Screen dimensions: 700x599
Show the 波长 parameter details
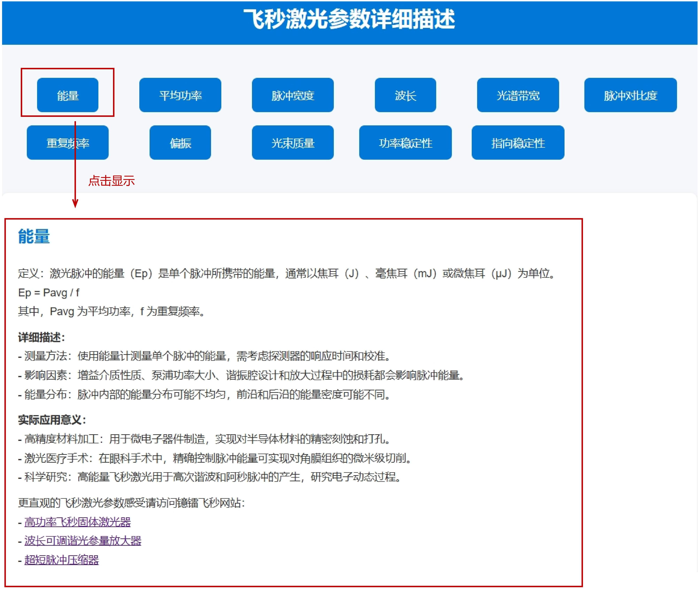405,95
